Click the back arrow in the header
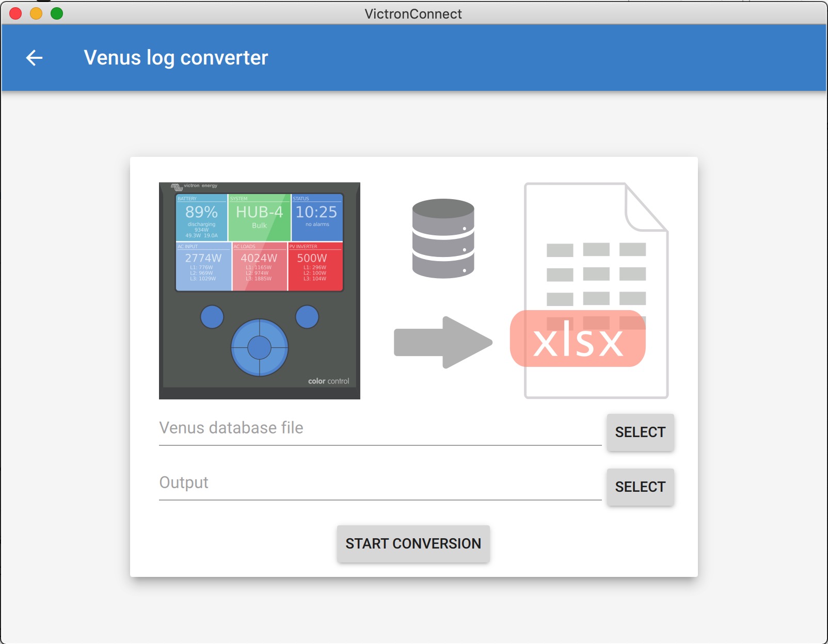Viewport: 828px width, 644px height. click(34, 58)
